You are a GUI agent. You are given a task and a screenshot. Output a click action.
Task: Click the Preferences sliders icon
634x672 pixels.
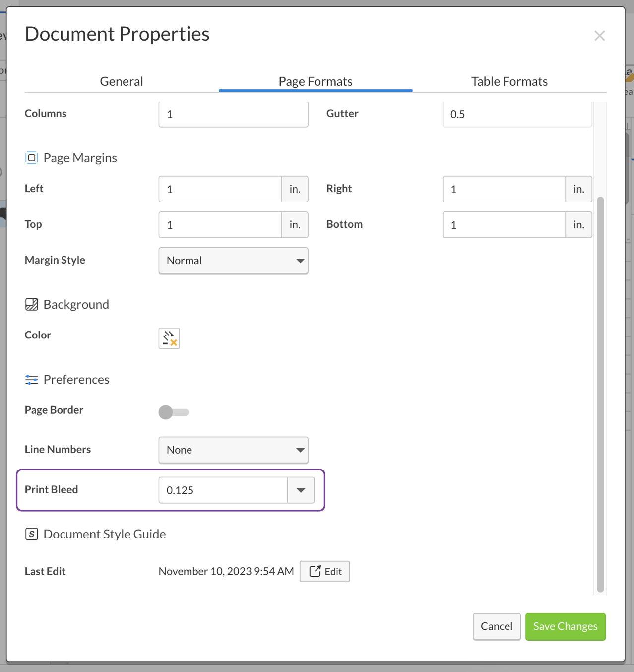(x=31, y=379)
